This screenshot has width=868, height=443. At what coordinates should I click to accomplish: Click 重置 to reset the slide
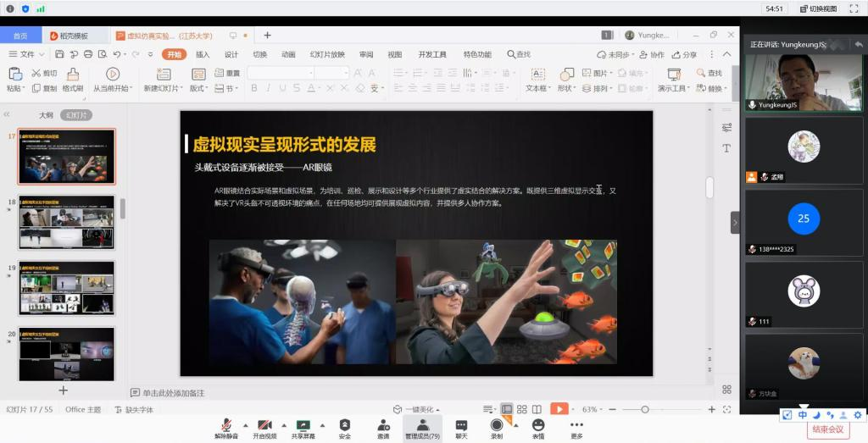(x=227, y=73)
